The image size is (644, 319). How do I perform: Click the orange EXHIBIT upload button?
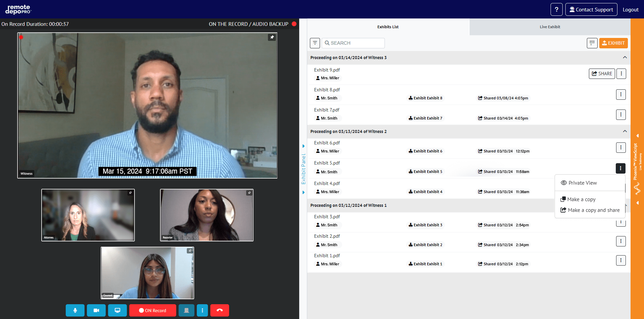click(613, 43)
